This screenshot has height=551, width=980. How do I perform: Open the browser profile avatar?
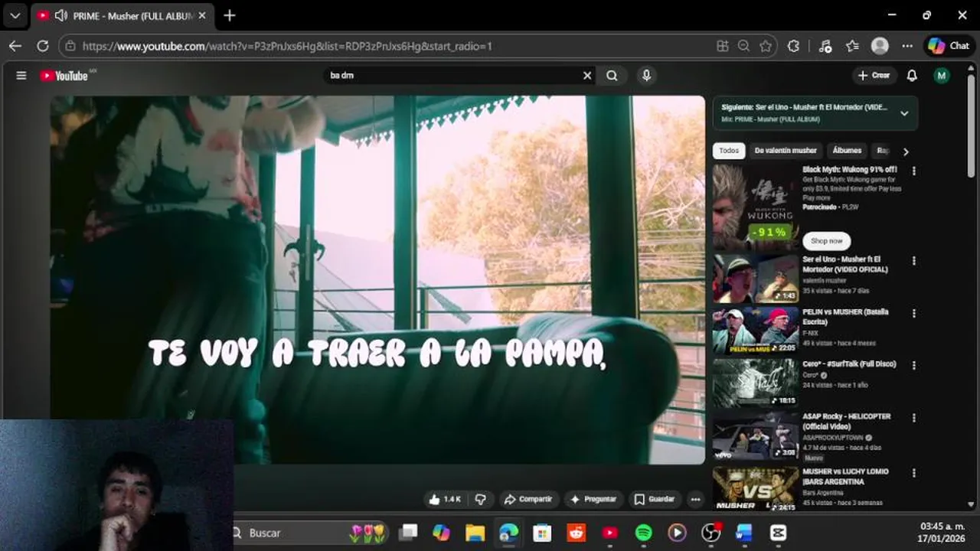click(x=880, y=46)
